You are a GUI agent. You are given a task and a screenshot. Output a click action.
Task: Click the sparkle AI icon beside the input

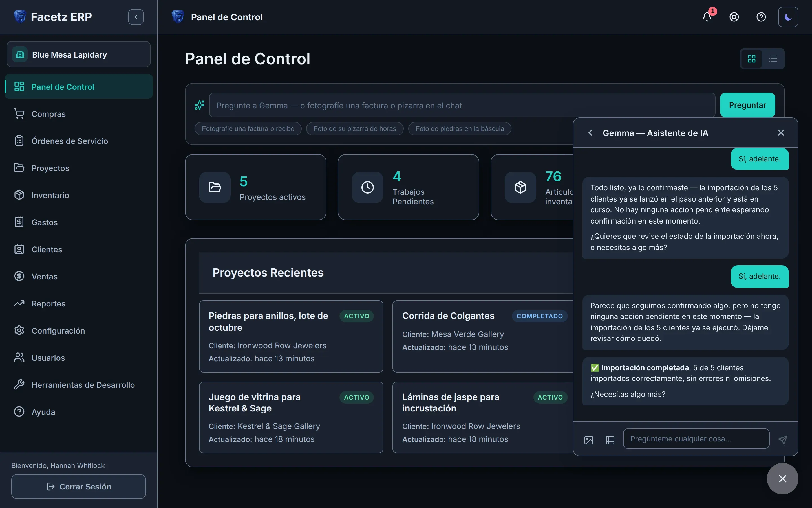coord(200,105)
